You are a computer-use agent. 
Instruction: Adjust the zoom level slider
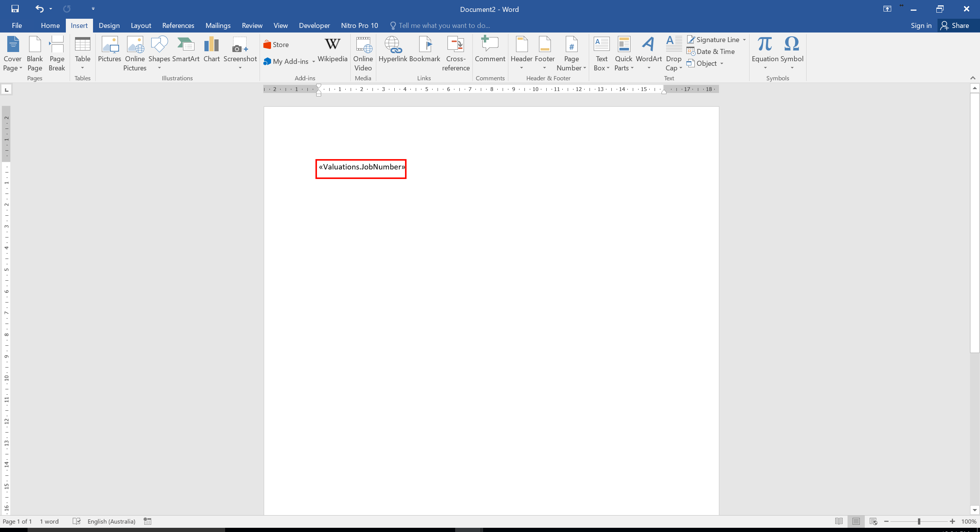tap(919, 521)
